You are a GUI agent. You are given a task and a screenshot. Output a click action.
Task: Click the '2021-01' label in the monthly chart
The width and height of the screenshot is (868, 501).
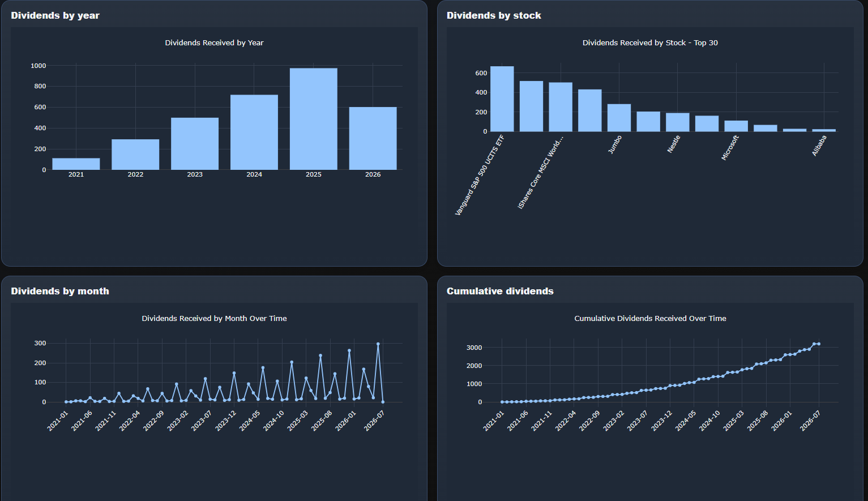click(58, 421)
